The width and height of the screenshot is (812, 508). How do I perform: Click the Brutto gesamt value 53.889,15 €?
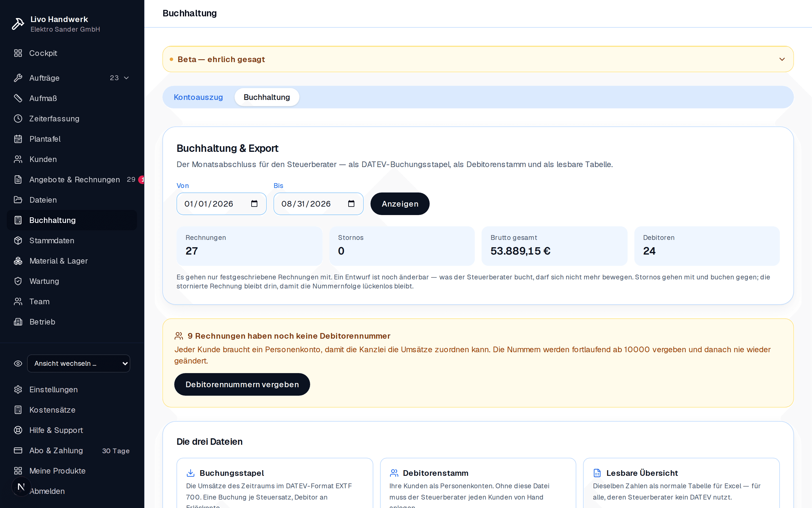click(520, 251)
